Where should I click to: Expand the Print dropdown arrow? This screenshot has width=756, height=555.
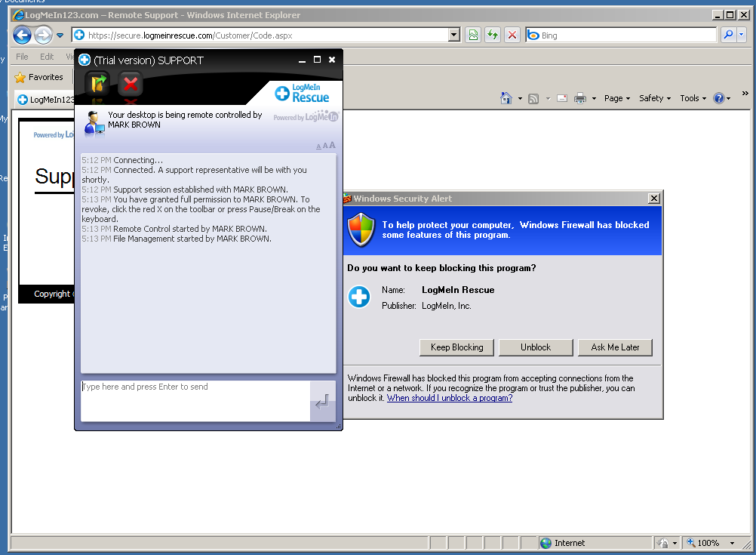pyautogui.click(x=594, y=98)
